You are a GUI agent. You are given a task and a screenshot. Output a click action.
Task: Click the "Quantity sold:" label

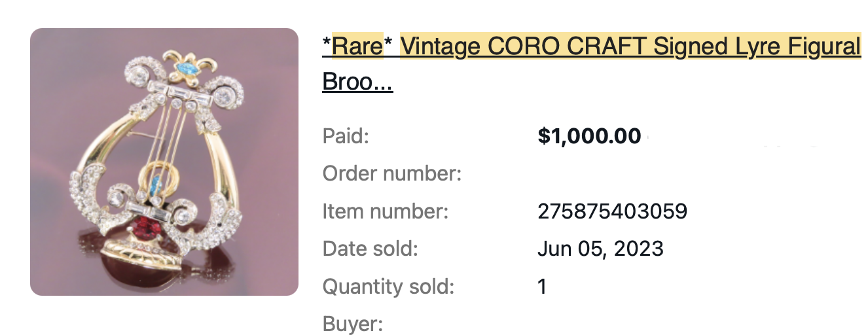tap(388, 286)
